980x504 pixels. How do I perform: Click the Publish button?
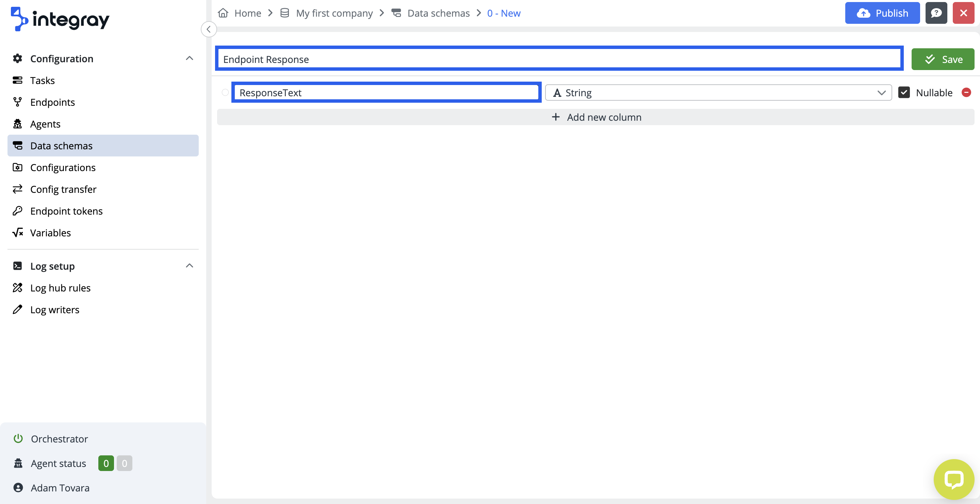[x=882, y=13]
